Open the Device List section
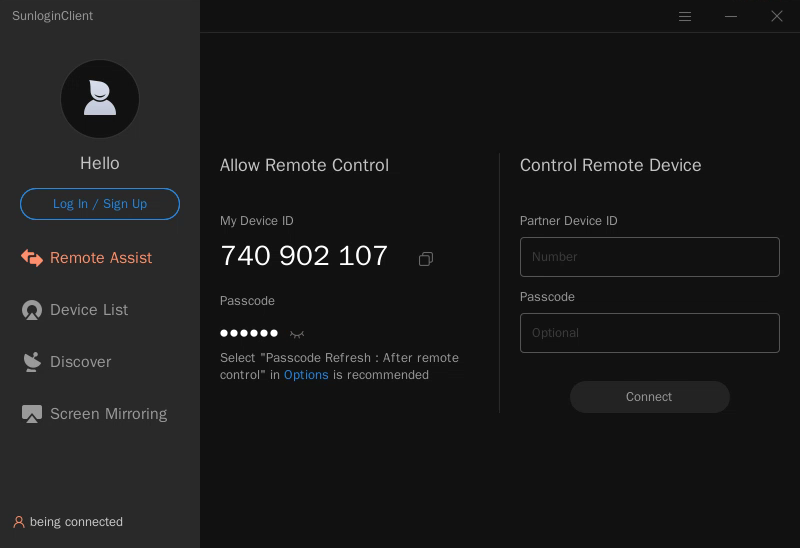This screenshot has width=800, height=548. point(89,310)
